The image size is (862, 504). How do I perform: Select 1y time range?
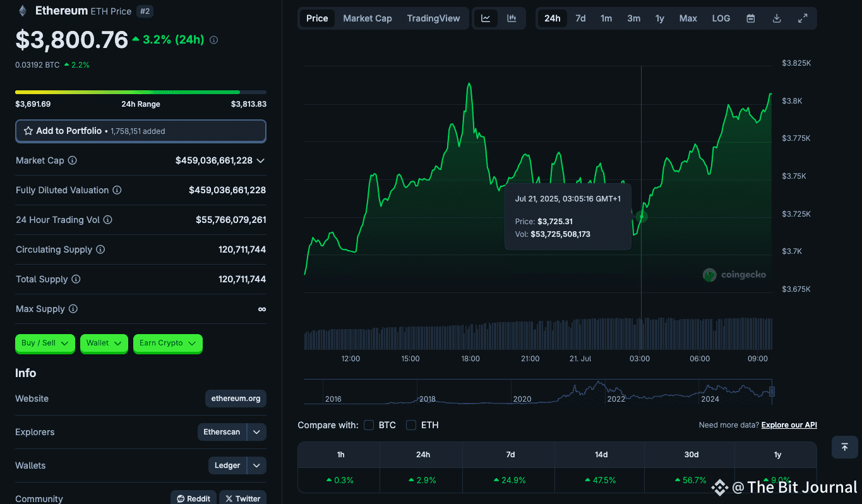(x=660, y=18)
